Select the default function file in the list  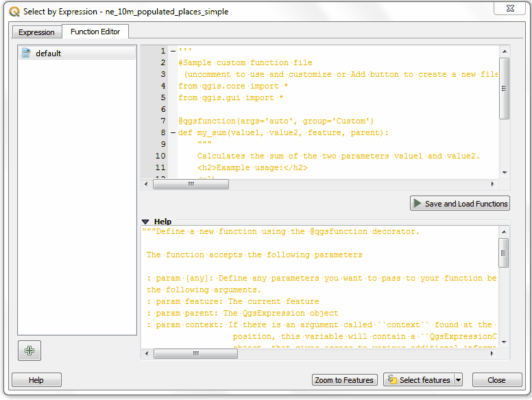[49, 54]
